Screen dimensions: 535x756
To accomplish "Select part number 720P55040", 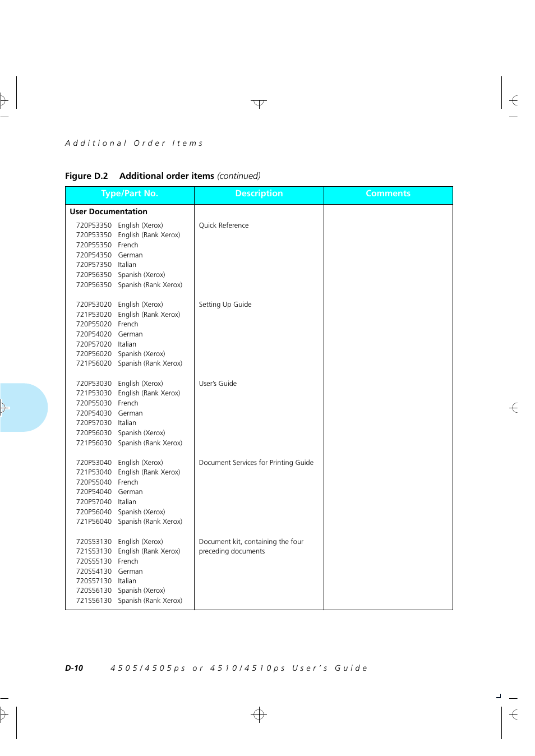I will (x=94, y=482).
